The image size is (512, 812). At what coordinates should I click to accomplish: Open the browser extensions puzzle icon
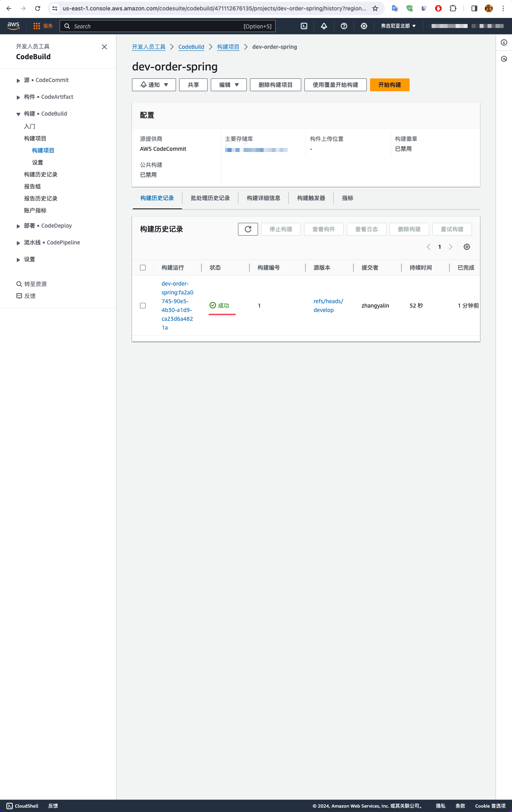[x=453, y=8]
